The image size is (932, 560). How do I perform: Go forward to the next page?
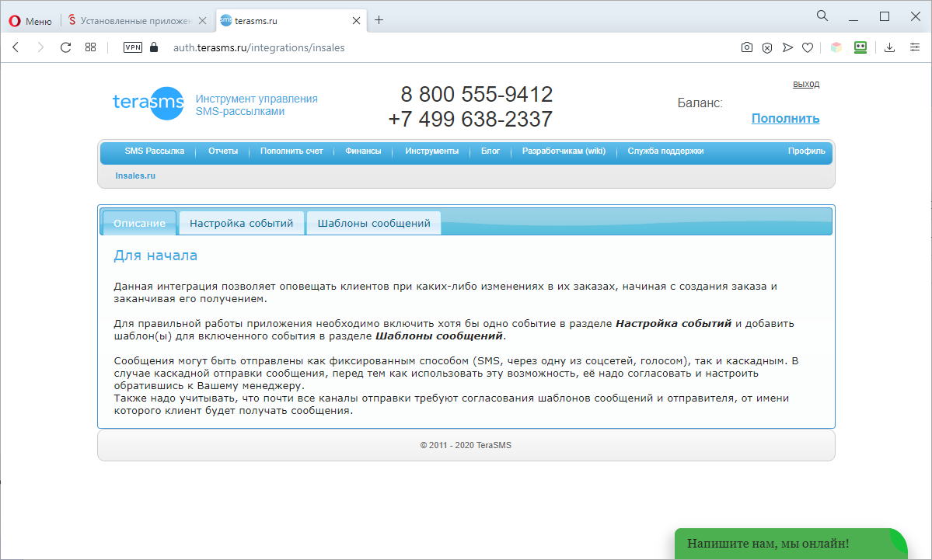(x=40, y=47)
